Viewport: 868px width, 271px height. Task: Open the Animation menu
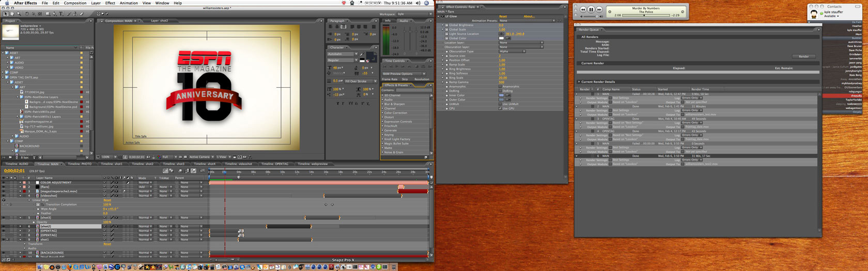click(129, 3)
